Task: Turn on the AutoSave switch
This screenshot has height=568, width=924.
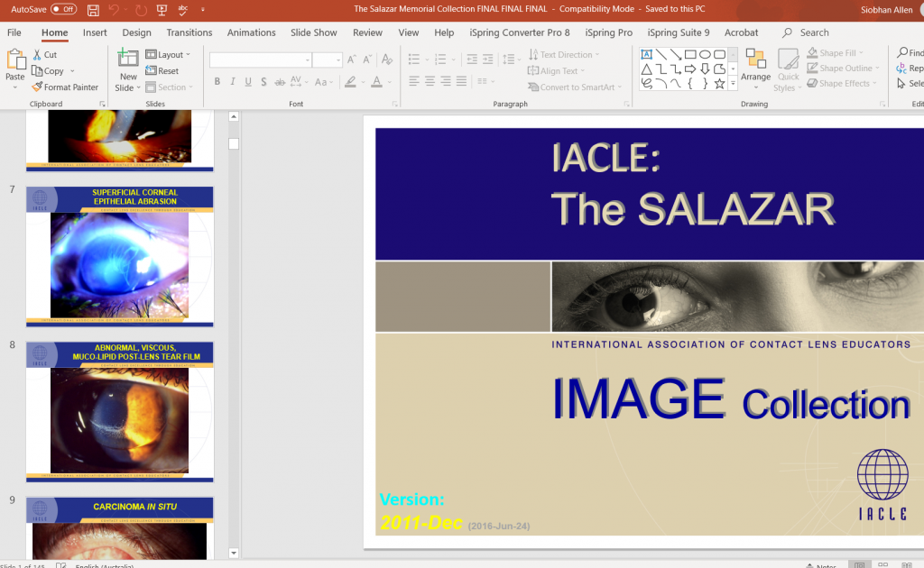Action: pos(64,9)
